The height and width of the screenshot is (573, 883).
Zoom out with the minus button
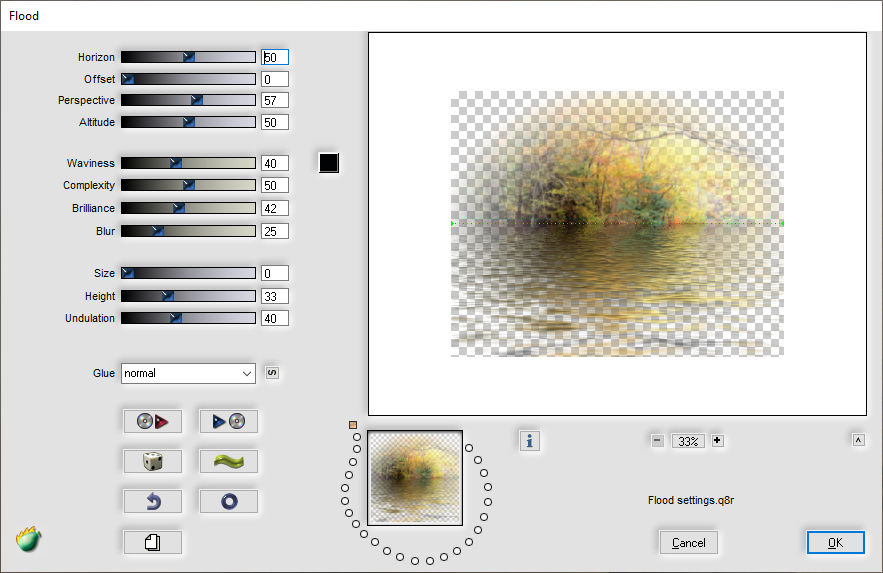658,441
